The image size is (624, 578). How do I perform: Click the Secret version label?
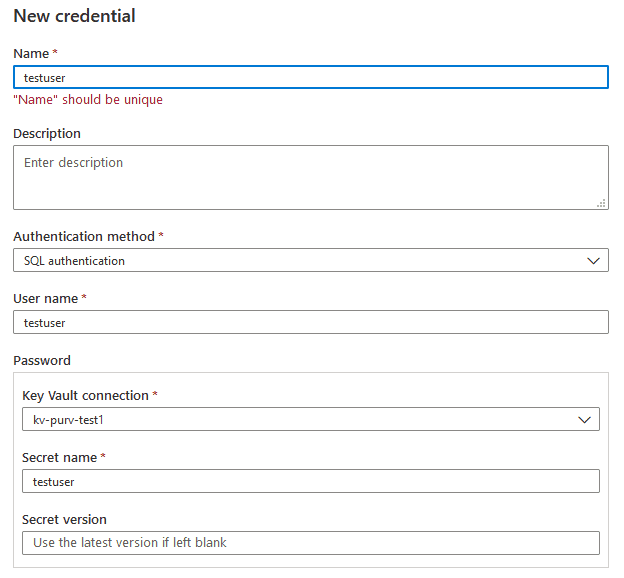pyautogui.click(x=64, y=519)
